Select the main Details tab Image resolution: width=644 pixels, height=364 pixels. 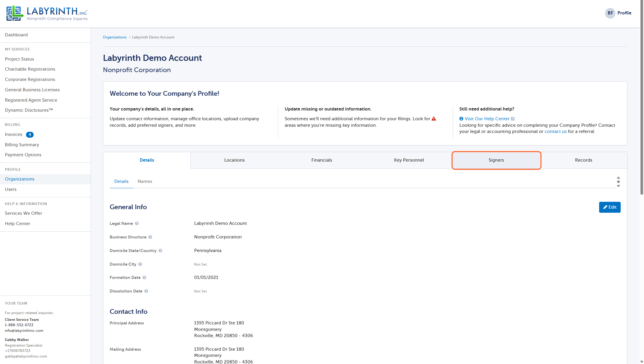[x=147, y=160]
